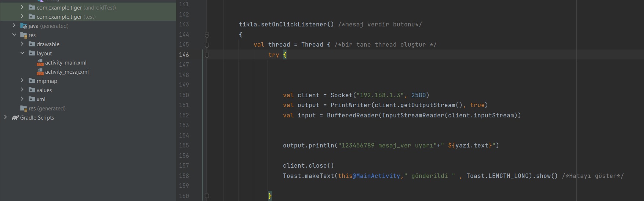Viewport: 644px width, 201px height.
Task: Select the Gradle Scripts label
Action: click(x=37, y=118)
